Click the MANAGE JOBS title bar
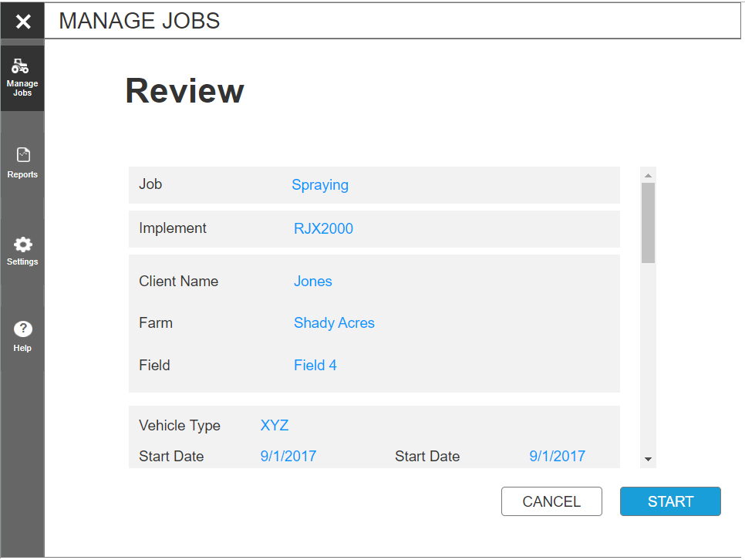The image size is (745, 560). pos(392,22)
